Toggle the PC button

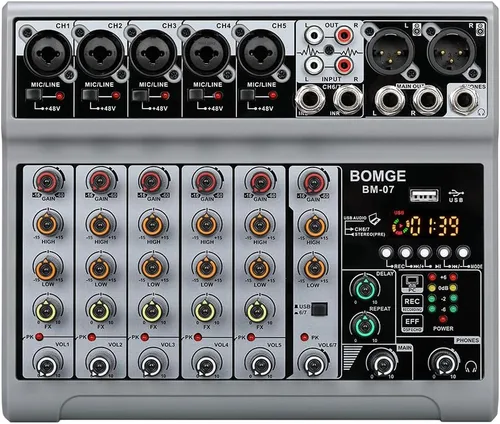(412, 284)
